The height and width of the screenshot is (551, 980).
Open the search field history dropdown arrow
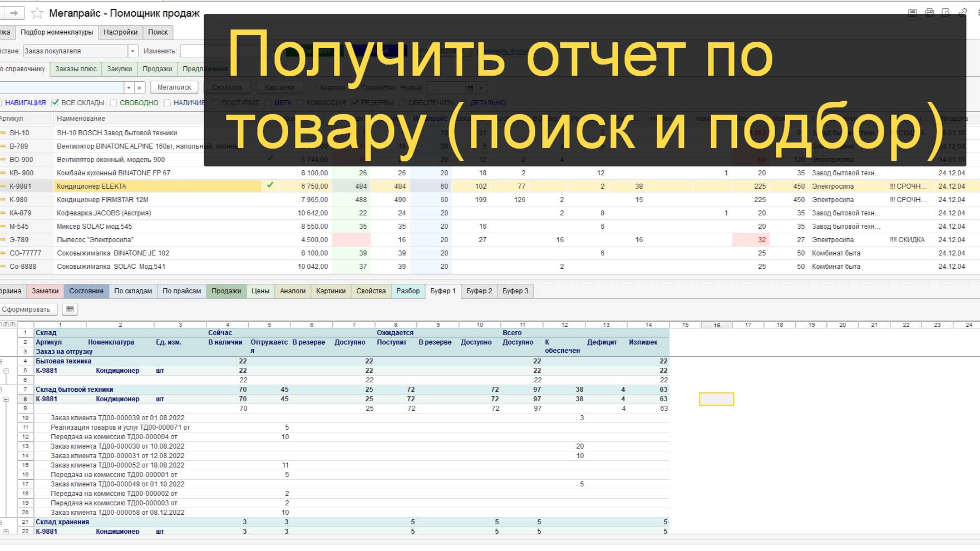pos(129,87)
